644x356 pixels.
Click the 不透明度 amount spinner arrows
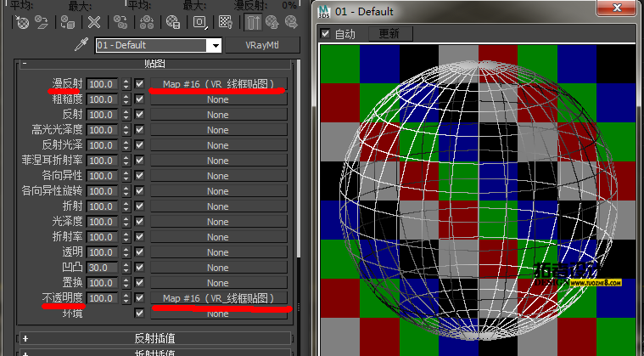click(x=126, y=298)
